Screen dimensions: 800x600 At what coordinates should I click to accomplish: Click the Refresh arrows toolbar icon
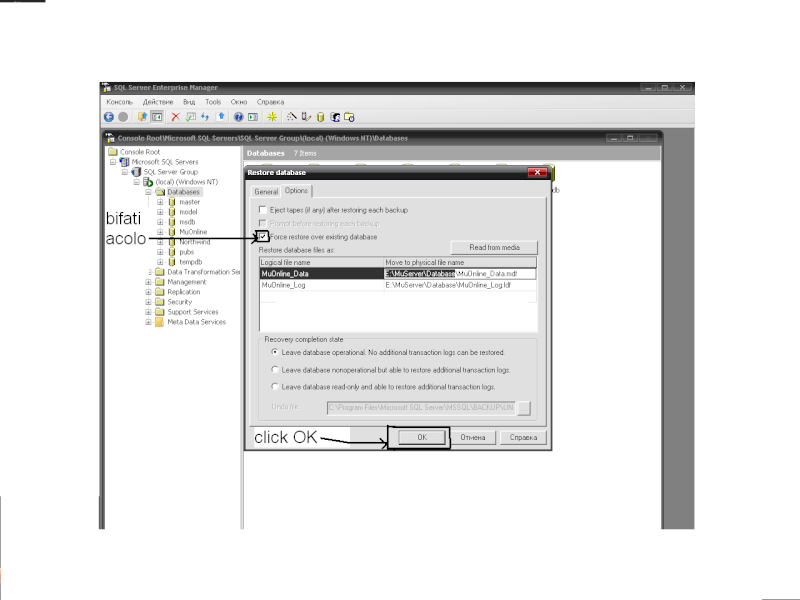pos(205,117)
